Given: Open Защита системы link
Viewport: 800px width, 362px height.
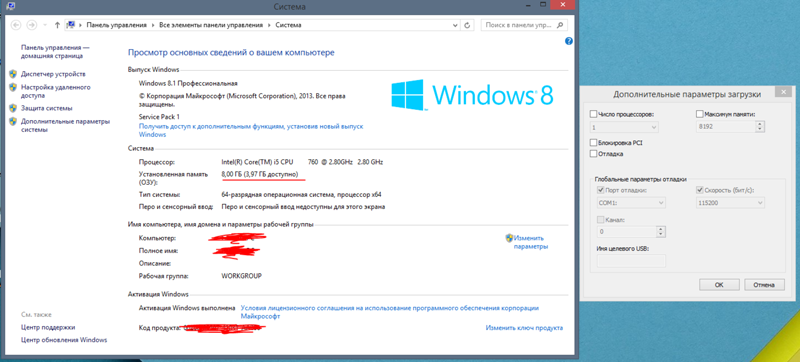Looking at the screenshot, I should (x=46, y=108).
